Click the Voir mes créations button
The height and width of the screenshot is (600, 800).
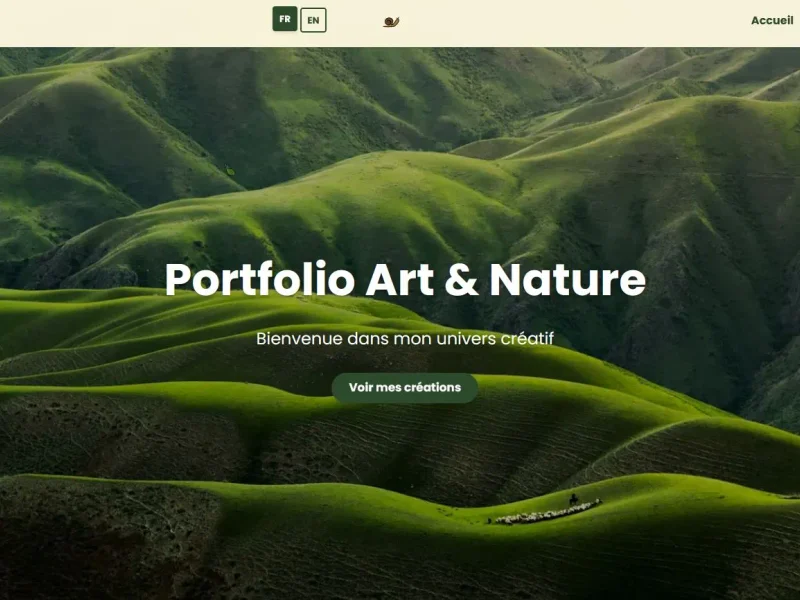tap(405, 388)
